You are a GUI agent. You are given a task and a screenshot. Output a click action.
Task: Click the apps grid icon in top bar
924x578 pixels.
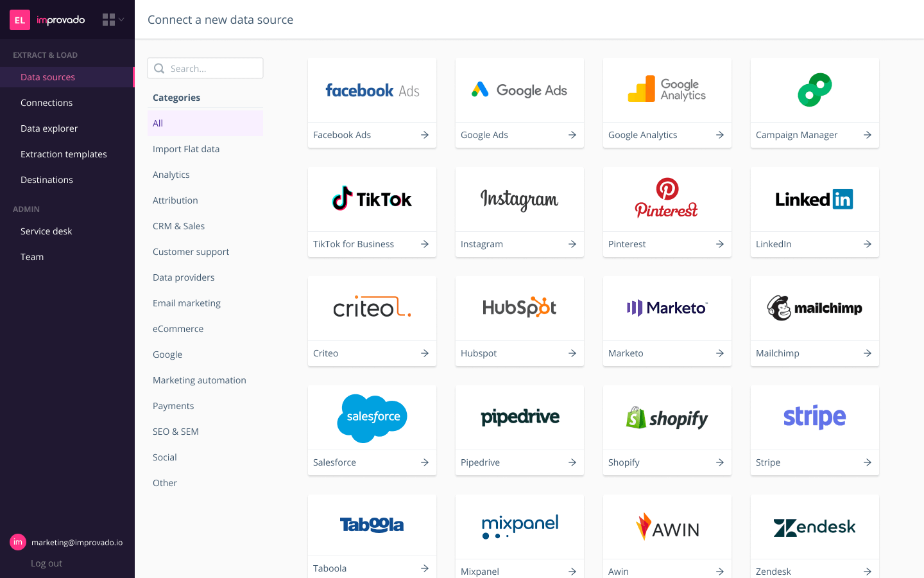108,19
